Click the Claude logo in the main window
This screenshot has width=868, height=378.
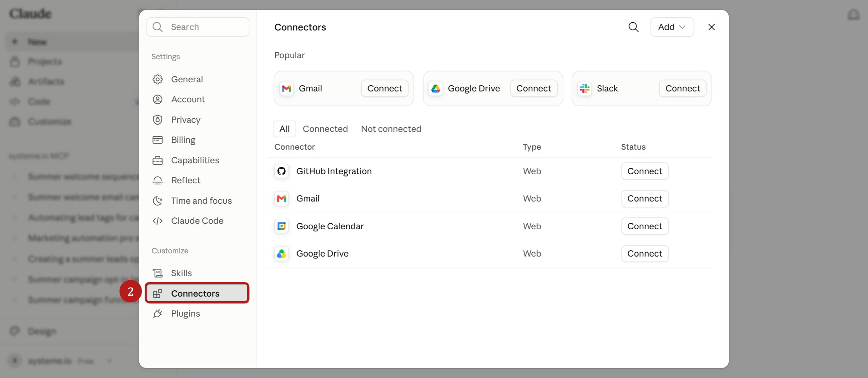[30, 14]
